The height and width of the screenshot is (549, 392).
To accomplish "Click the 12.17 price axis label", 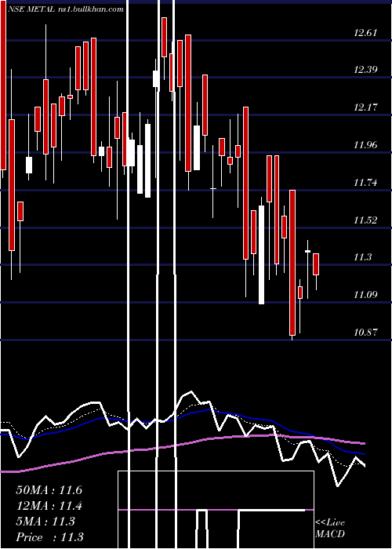I will (x=365, y=107).
